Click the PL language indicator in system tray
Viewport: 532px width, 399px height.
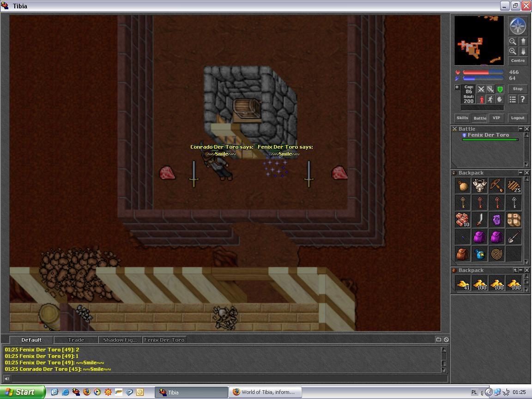coord(474,392)
